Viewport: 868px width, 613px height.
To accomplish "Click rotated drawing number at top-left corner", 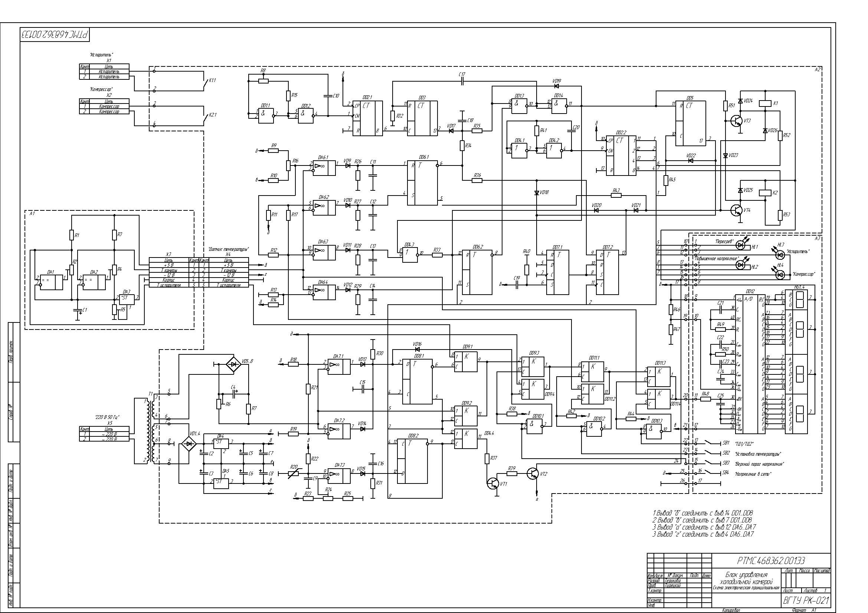I will point(55,35).
